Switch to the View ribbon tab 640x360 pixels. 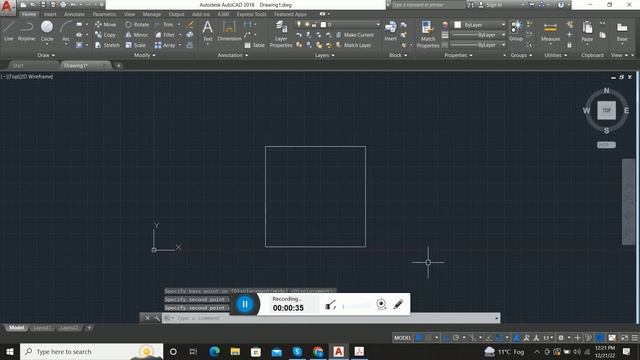pos(129,14)
